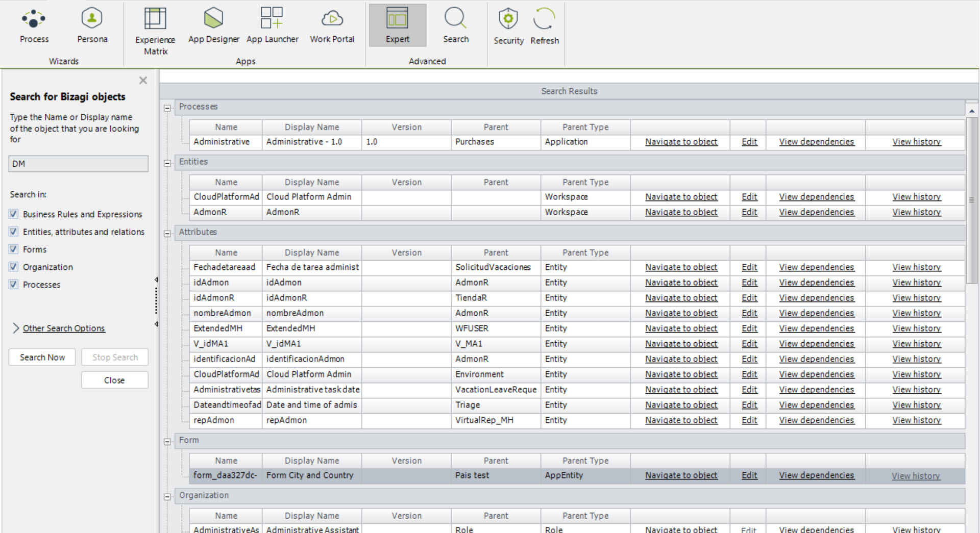Launch App Designer
Viewport: 980px width, 533px height.
click(x=213, y=26)
